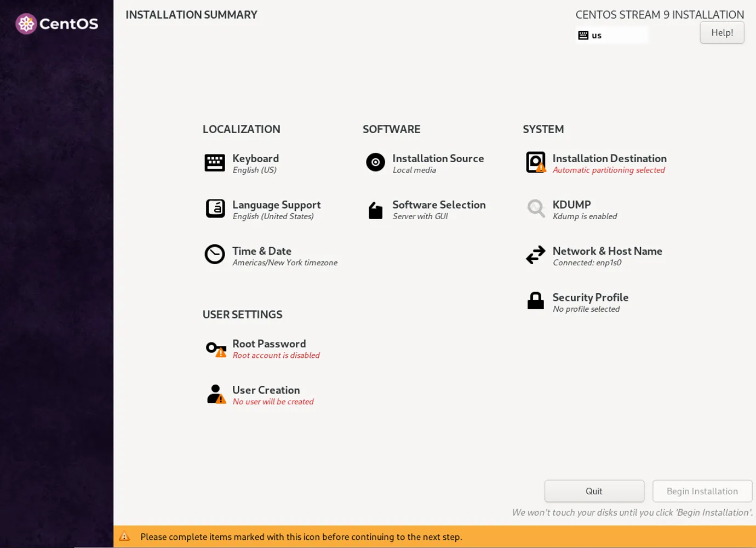Viewport: 756px width, 548px height.
Task: Click the Help! button
Action: tap(722, 32)
